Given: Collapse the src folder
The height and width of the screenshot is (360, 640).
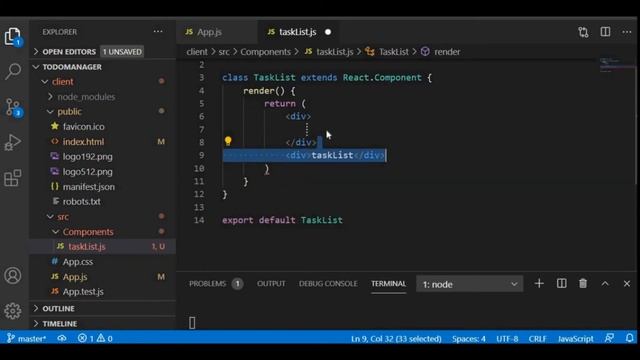Looking at the screenshot, I should click(103, 217).
